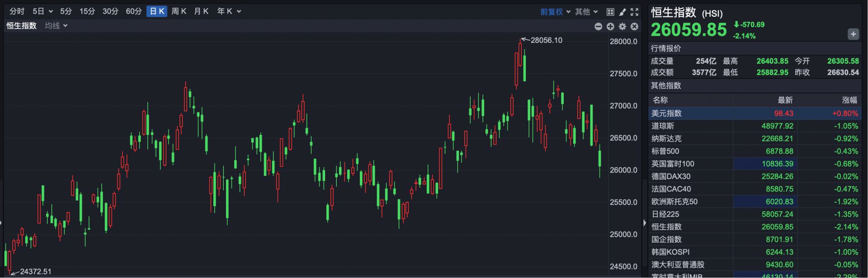Open the 前复权 adjustment dropdown
The image size is (868, 278).
[x=555, y=12]
